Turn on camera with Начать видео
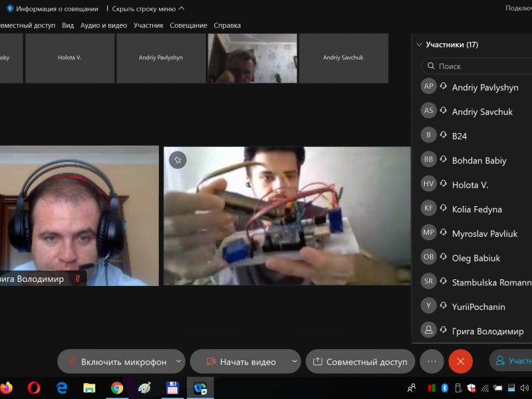Image resolution: width=532 pixels, height=399 pixels. click(x=240, y=362)
